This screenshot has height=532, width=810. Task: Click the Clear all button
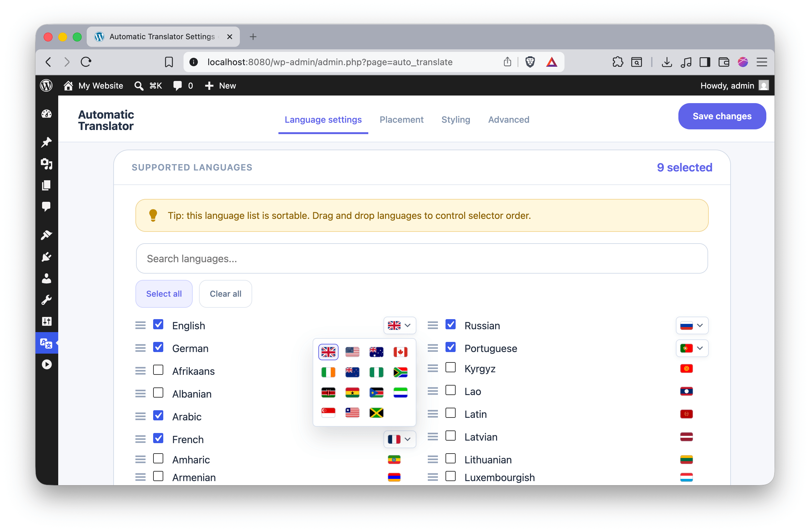225,294
